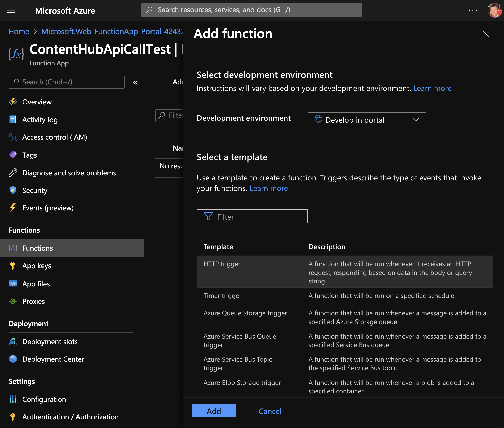This screenshot has width=504, height=428.
Task: Click the Events lightning bolt icon
Action: pyautogui.click(x=13, y=208)
